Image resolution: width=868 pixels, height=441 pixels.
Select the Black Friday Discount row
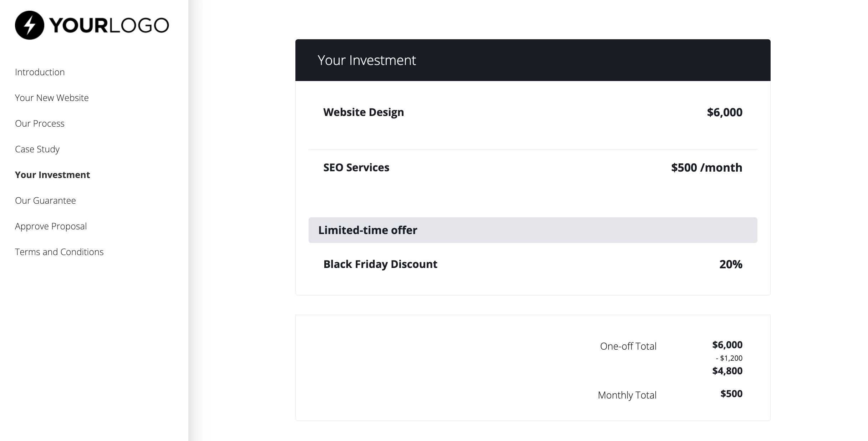[x=380, y=264]
